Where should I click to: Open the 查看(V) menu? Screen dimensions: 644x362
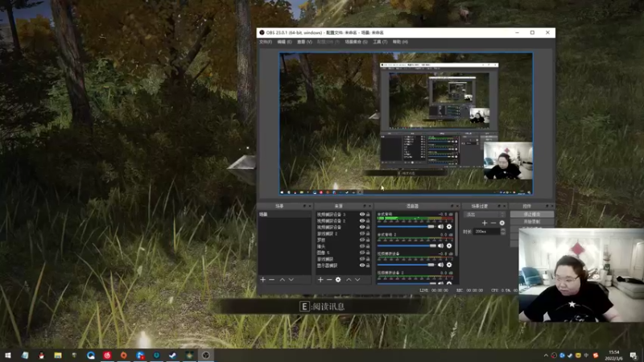(304, 42)
